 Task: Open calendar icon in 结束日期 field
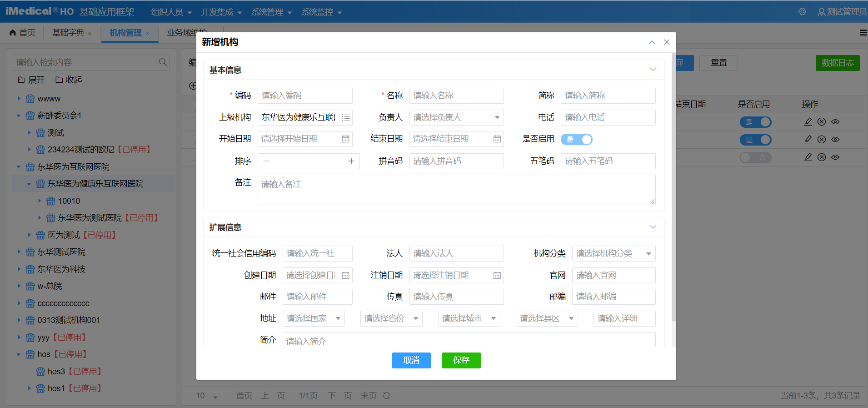click(497, 139)
